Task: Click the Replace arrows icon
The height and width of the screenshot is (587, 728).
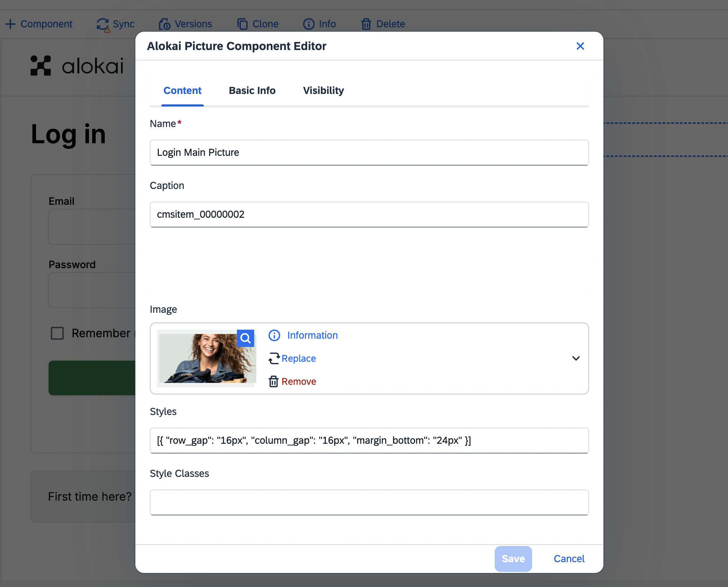Action: (x=274, y=358)
